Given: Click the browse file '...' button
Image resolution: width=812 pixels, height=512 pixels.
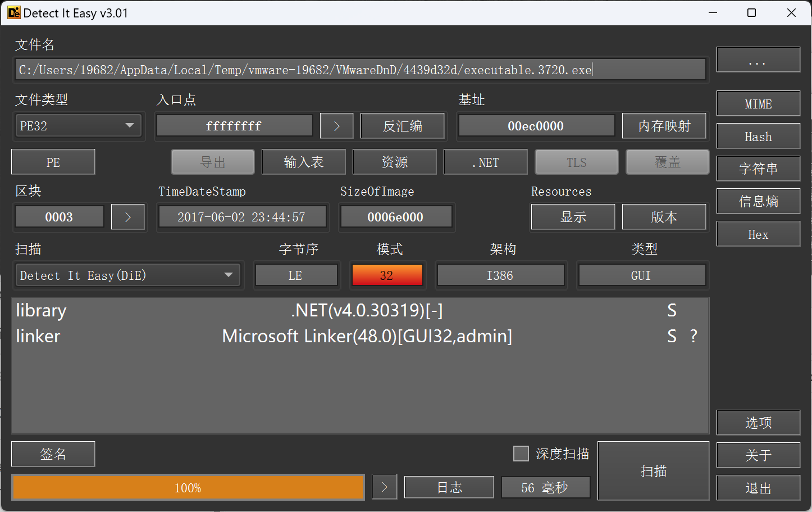Looking at the screenshot, I should (758, 60).
